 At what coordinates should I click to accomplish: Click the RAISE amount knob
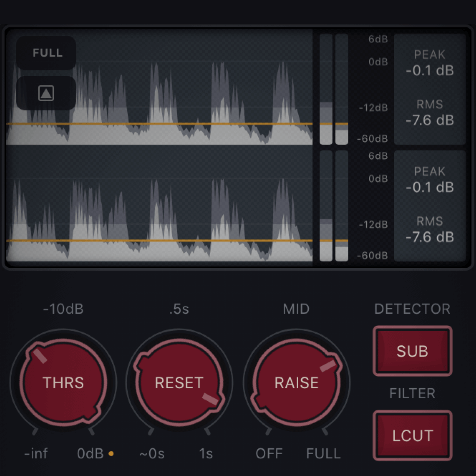[296, 383]
